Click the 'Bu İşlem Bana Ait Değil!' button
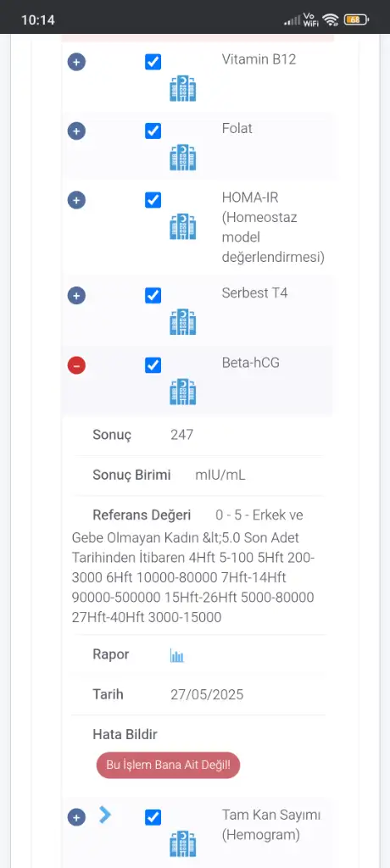This screenshot has width=390, height=868. pyautogui.click(x=169, y=765)
